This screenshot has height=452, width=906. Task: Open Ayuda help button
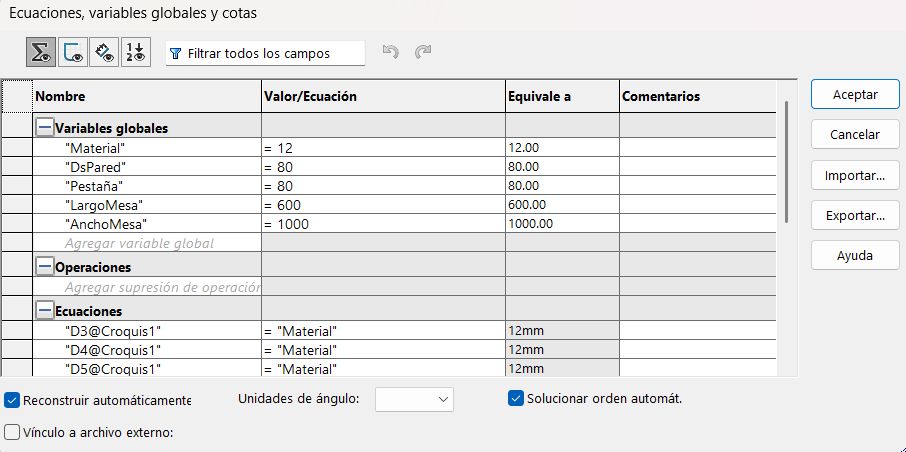point(855,255)
